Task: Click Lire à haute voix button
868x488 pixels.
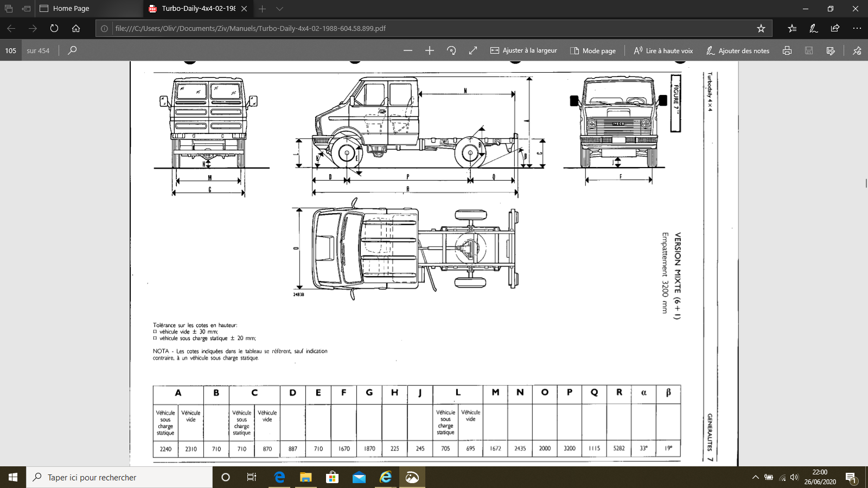Action: coord(663,50)
